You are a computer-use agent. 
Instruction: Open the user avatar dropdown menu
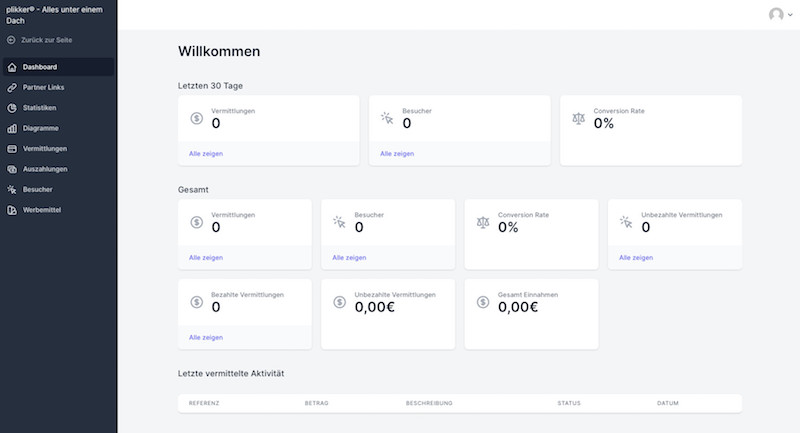(x=779, y=14)
